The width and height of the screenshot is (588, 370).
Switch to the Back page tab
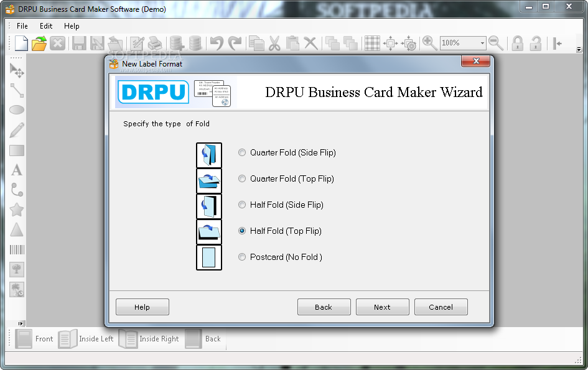[203, 339]
